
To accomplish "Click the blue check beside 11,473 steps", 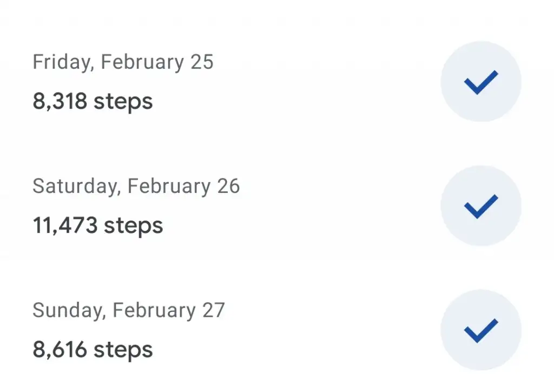I will [481, 207].
